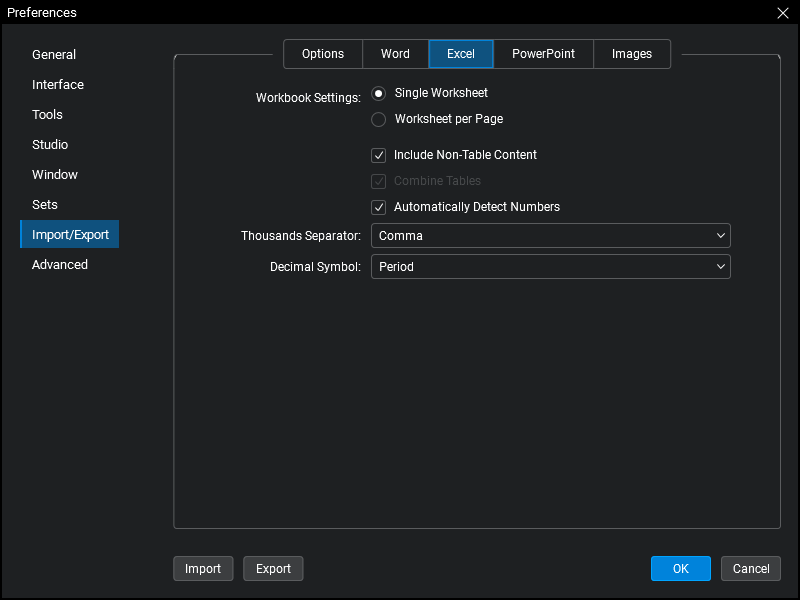The image size is (800, 600).
Task: Open Advanced preferences in sidebar
Action: (x=60, y=265)
